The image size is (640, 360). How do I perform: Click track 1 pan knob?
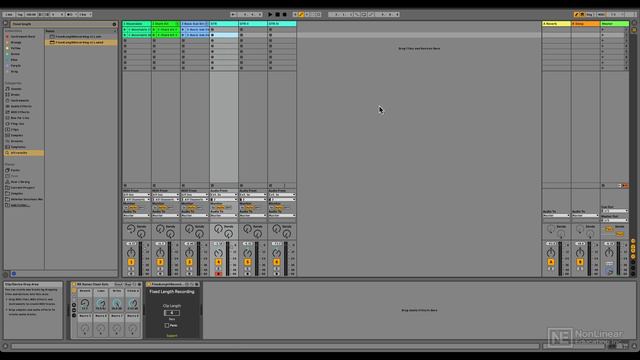pos(131,253)
